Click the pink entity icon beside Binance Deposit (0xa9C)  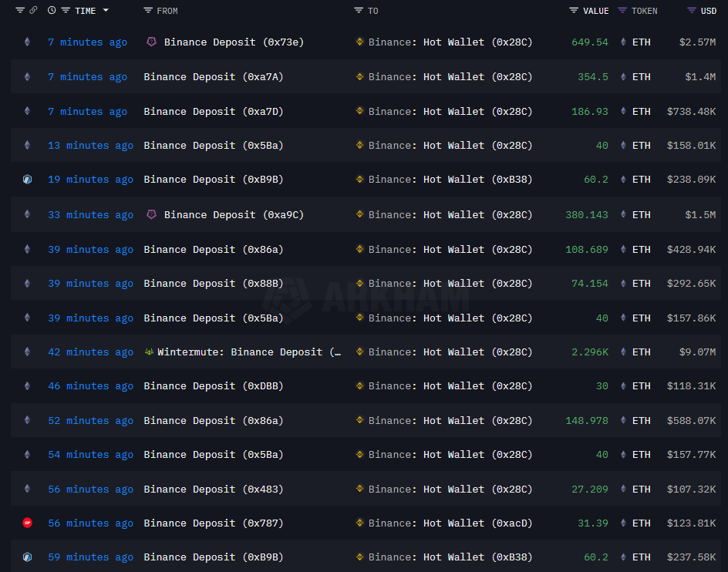(151, 214)
